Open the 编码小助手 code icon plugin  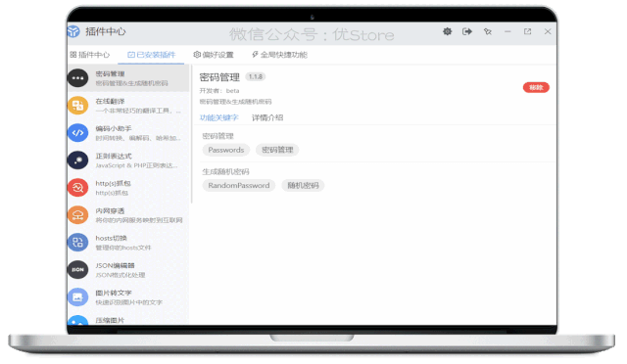[x=78, y=133]
